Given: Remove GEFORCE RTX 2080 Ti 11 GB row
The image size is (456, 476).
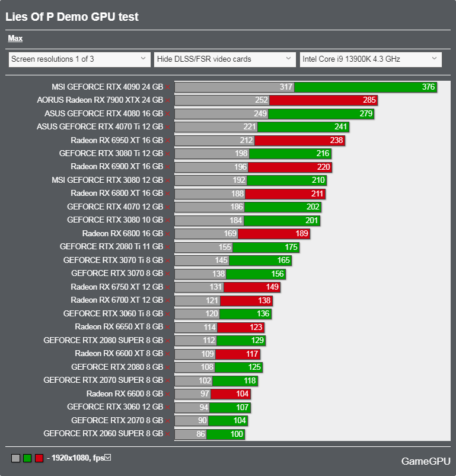Looking at the screenshot, I should (167, 247).
